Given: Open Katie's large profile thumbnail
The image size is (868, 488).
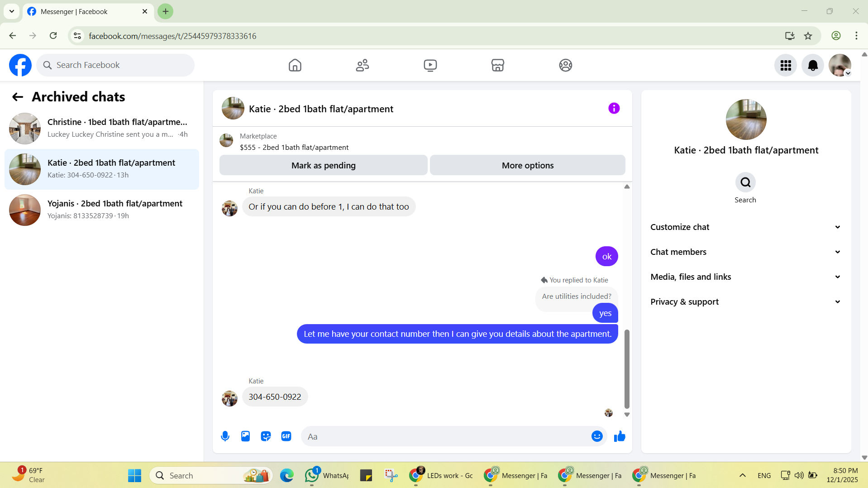Looking at the screenshot, I should pos(746,120).
